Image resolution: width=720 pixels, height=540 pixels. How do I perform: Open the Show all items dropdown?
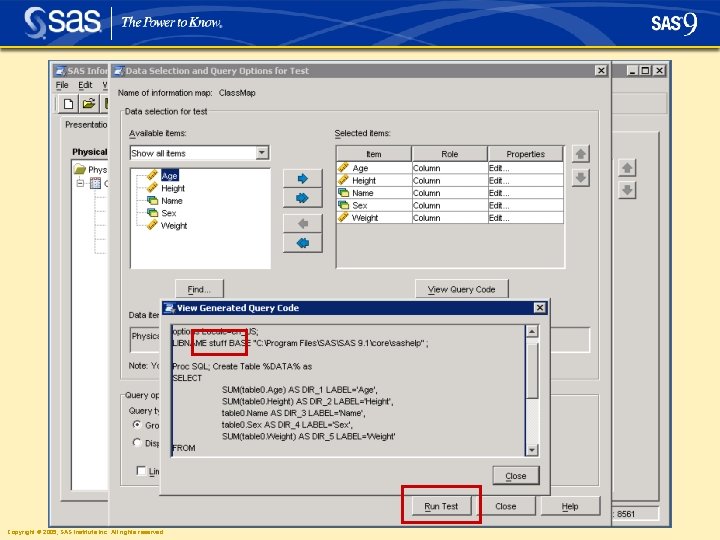coord(262,152)
